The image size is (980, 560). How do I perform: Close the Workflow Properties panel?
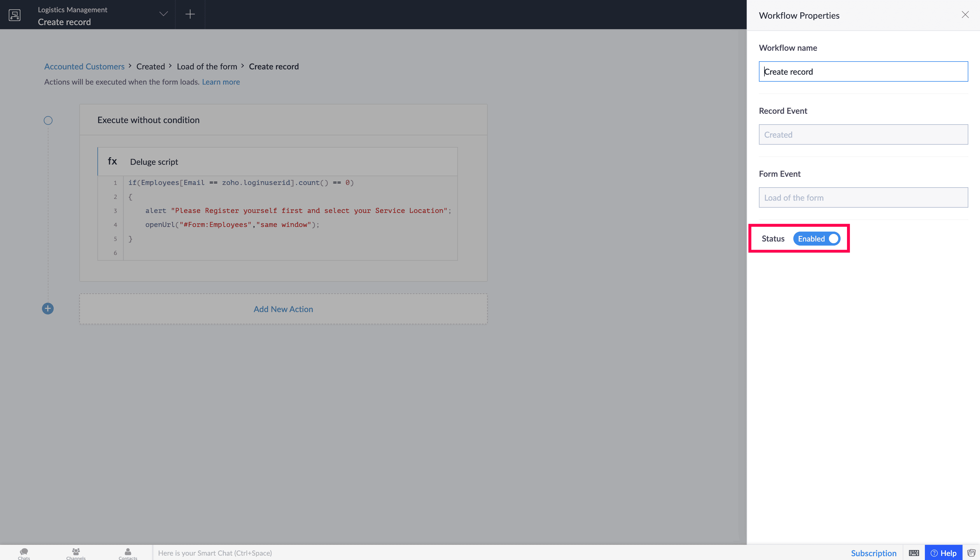click(965, 15)
